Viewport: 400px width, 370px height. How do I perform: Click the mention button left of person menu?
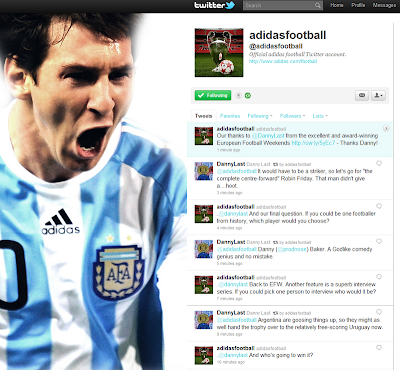pyautogui.click(x=362, y=95)
